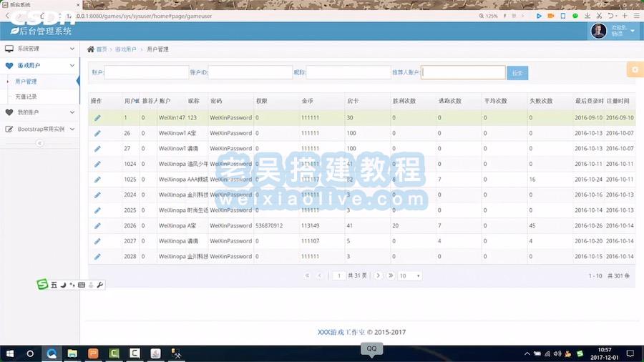Select 充值记录 in sidebar
This screenshot has width=644, height=362.
[26, 97]
